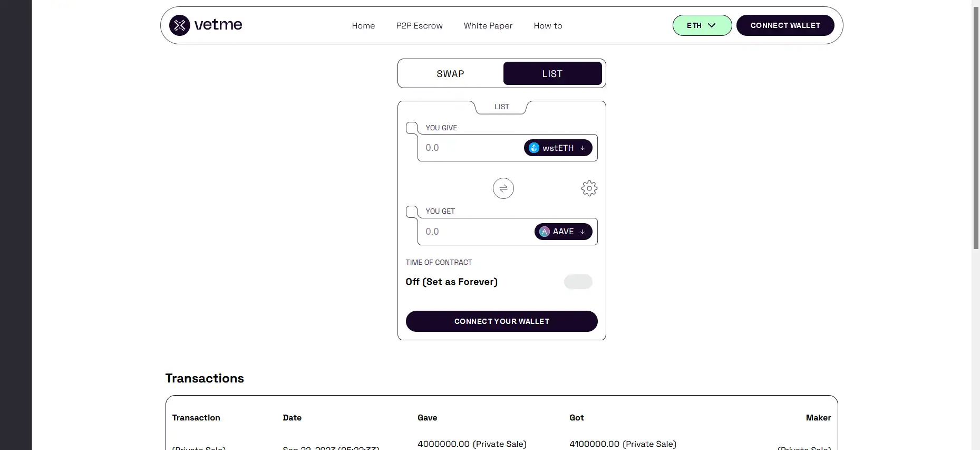The image size is (980, 450).
Task: Toggle the Time of Contract switch
Action: [578, 282]
